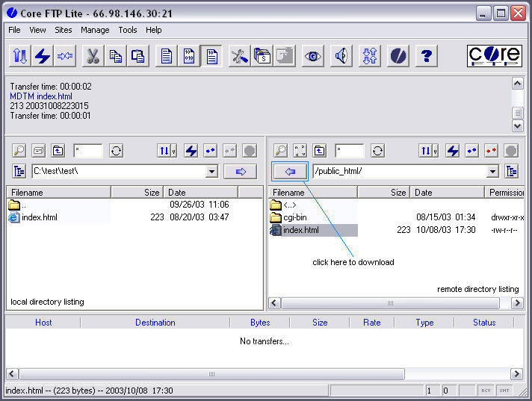Click the speaker sound icon
The width and height of the screenshot is (532, 401).
coord(341,56)
